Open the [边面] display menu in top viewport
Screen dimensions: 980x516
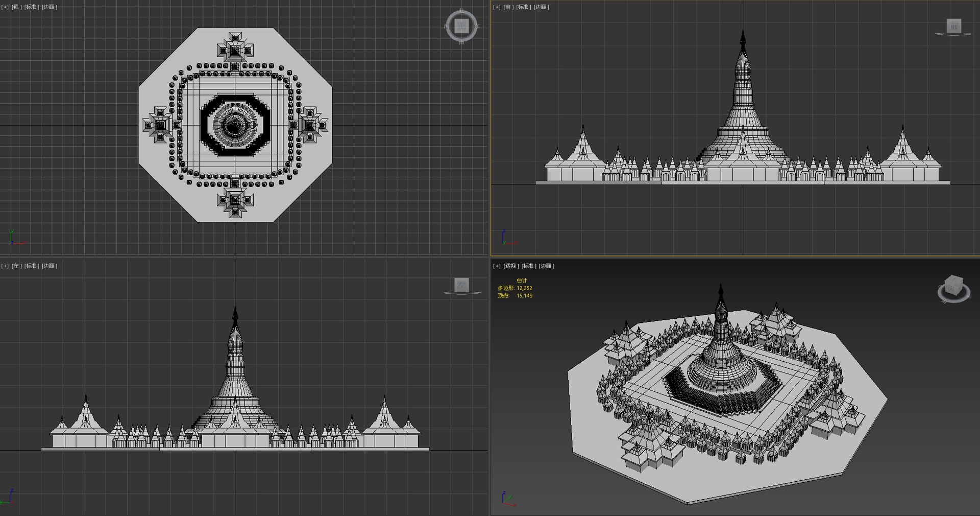point(50,7)
